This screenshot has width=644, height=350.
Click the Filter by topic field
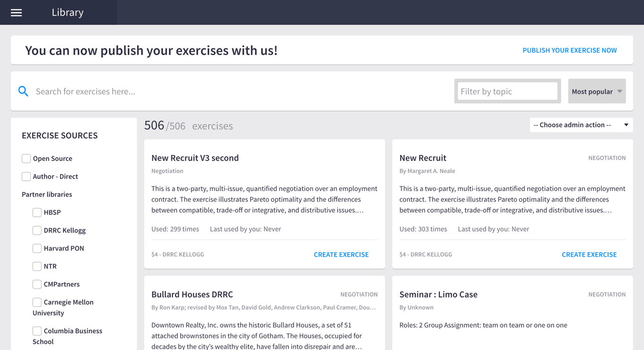point(507,91)
